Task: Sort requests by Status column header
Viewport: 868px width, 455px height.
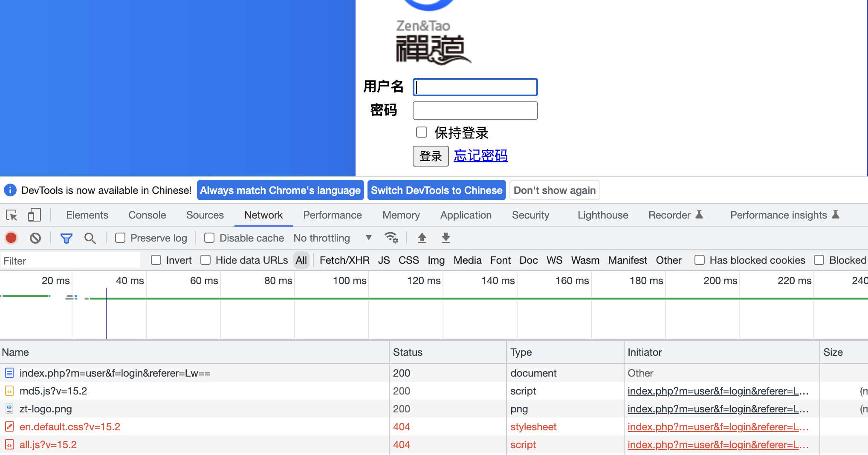Action: (448, 352)
